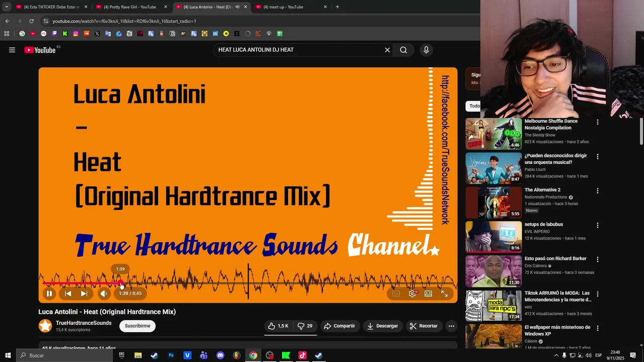Mute the Luca Antolini tab audio icon
Screen dimensions: 644x362
(x=237, y=7)
